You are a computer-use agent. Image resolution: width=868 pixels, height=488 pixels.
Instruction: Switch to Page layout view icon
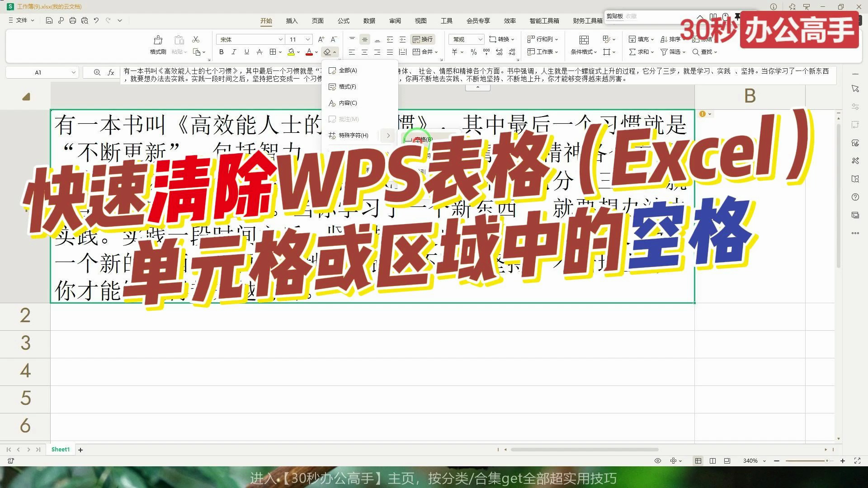pos(712,460)
